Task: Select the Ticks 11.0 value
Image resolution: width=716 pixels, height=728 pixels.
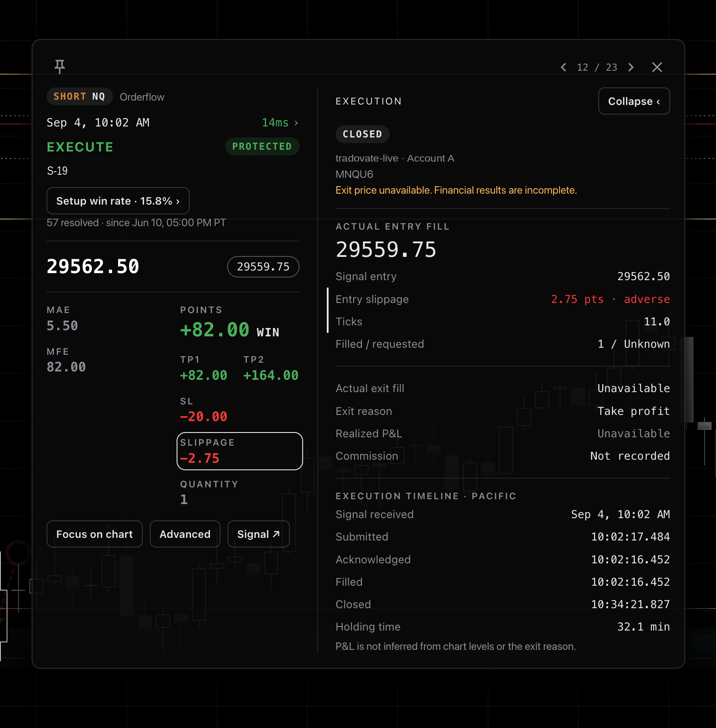Action: coord(657,321)
